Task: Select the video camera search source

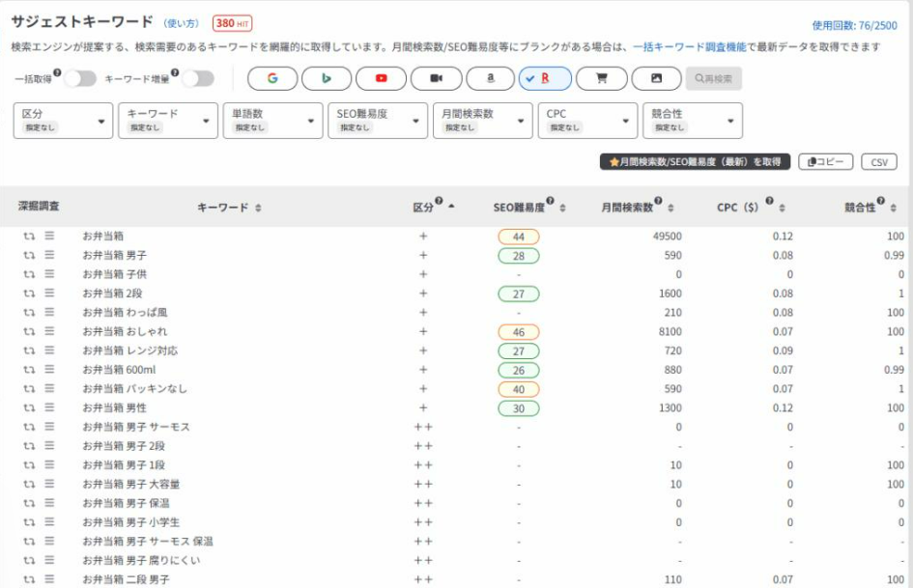Action: click(x=436, y=78)
